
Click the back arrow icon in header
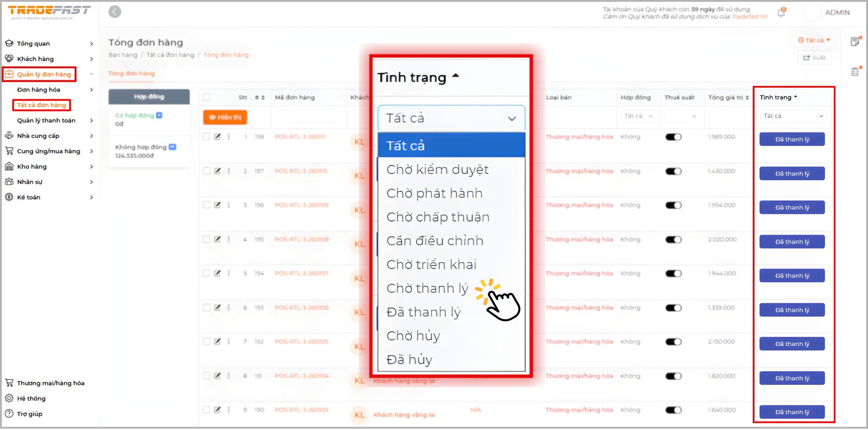tap(115, 12)
